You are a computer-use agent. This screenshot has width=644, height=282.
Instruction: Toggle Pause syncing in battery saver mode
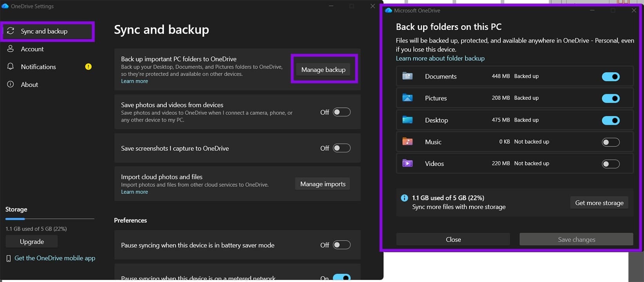click(341, 245)
